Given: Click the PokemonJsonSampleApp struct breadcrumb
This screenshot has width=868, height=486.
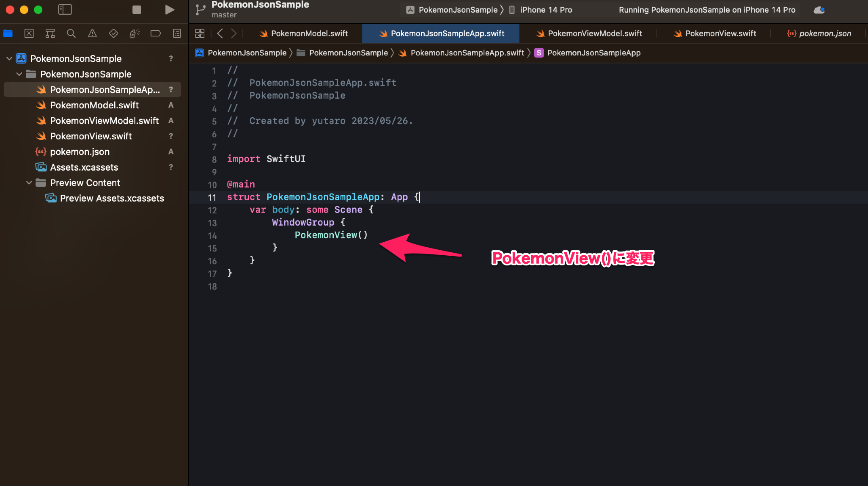Looking at the screenshot, I should coord(593,53).
